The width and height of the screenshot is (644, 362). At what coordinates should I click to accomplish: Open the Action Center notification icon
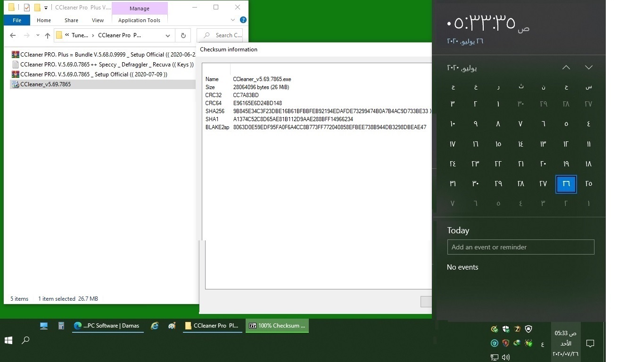click(x=590, y=344)
